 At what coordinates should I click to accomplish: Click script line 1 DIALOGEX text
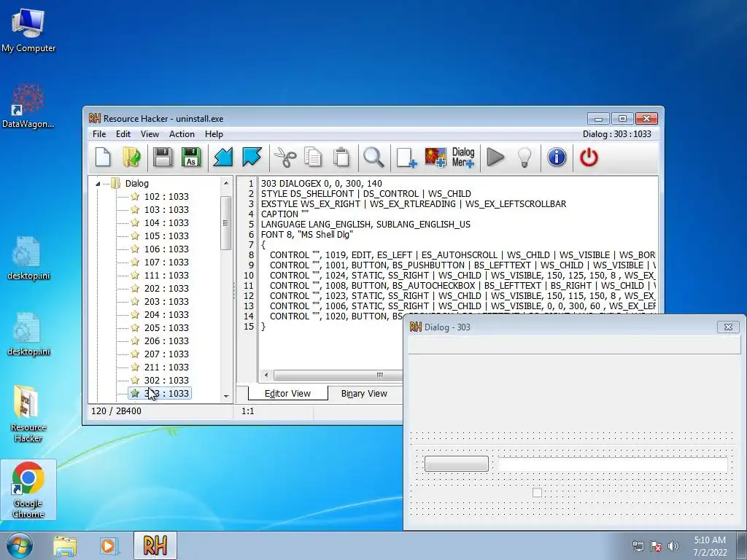(322, 183)
